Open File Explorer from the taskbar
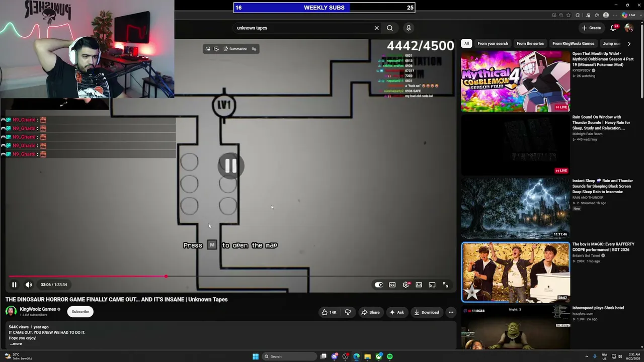644x362 pixels. pos(368,356)
